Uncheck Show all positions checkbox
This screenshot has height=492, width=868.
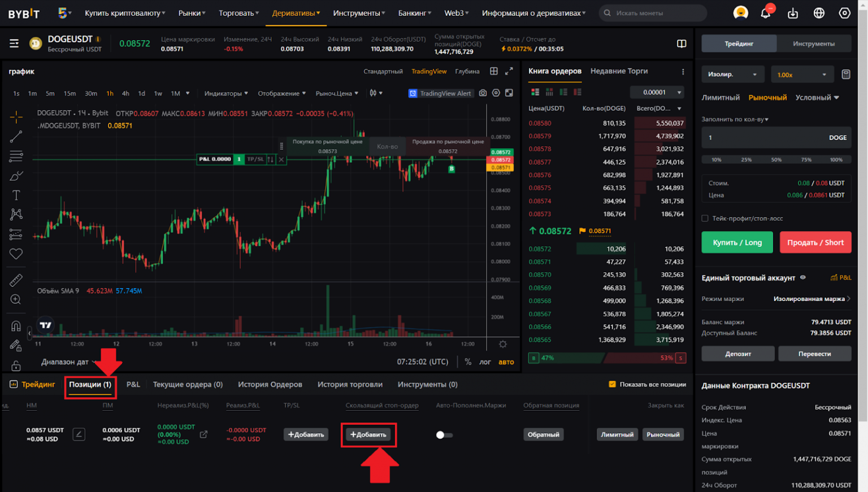coord(612,385)
